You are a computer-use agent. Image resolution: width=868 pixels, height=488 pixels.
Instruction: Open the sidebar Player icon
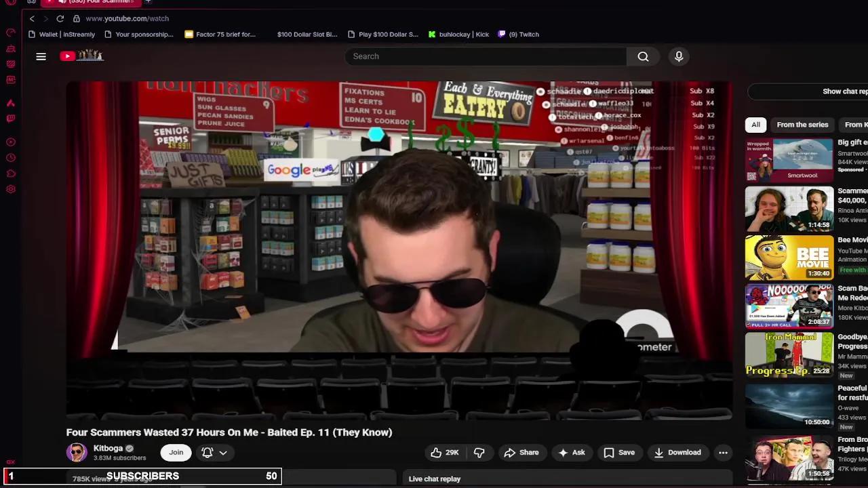point(11,142)
